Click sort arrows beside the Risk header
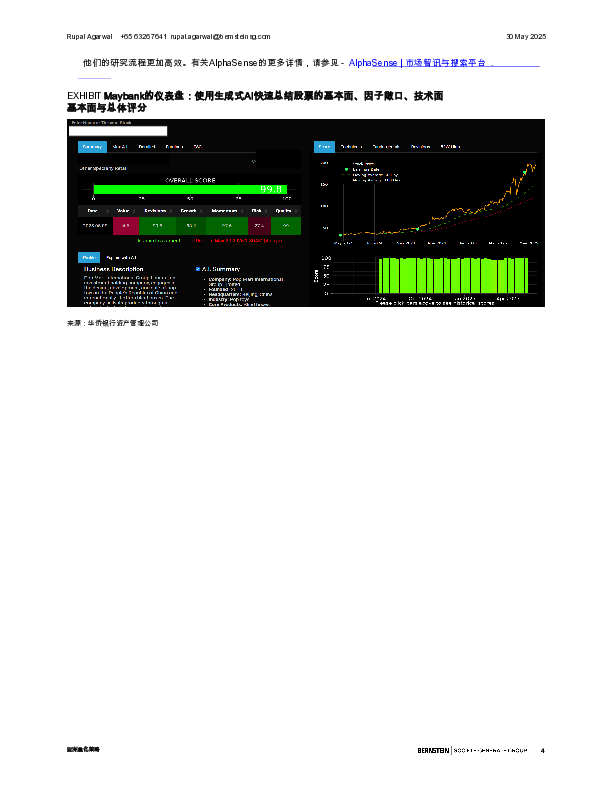Screen dimensions: 612x792 coord(266,211)
